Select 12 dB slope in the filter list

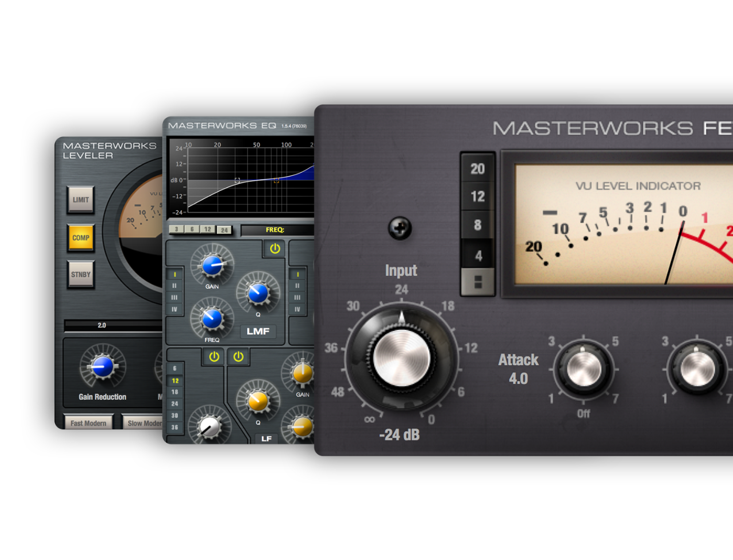click(x=175, y=380)
